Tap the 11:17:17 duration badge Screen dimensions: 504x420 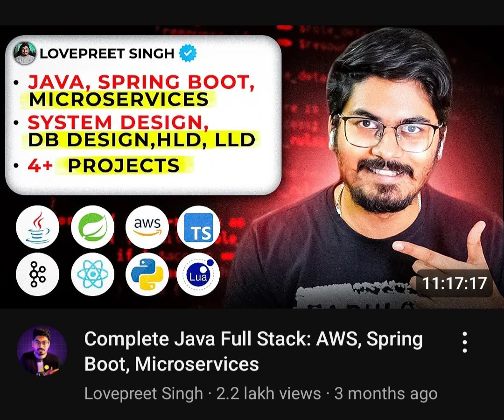(454, 283)
